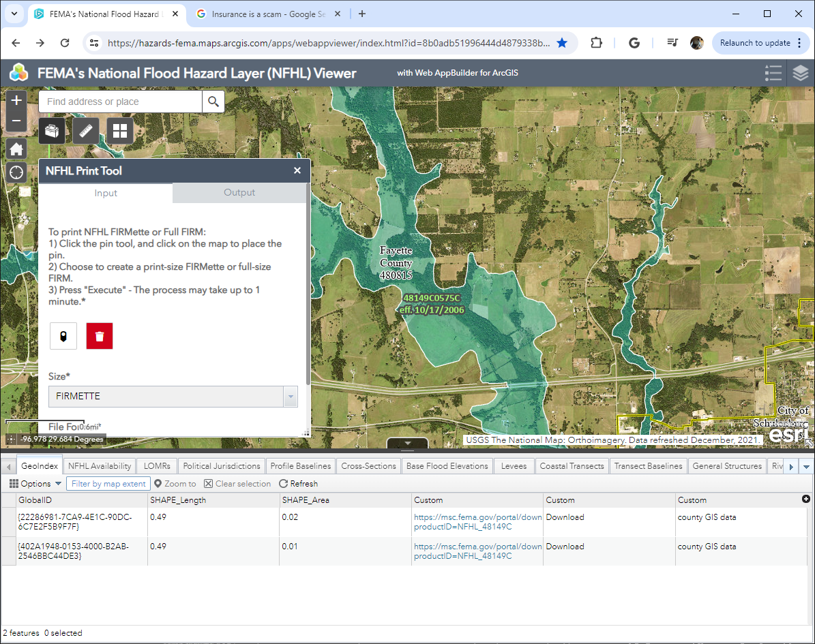815x644 pixels.
Task: Open the media control icon
Action: click(672, 43)
